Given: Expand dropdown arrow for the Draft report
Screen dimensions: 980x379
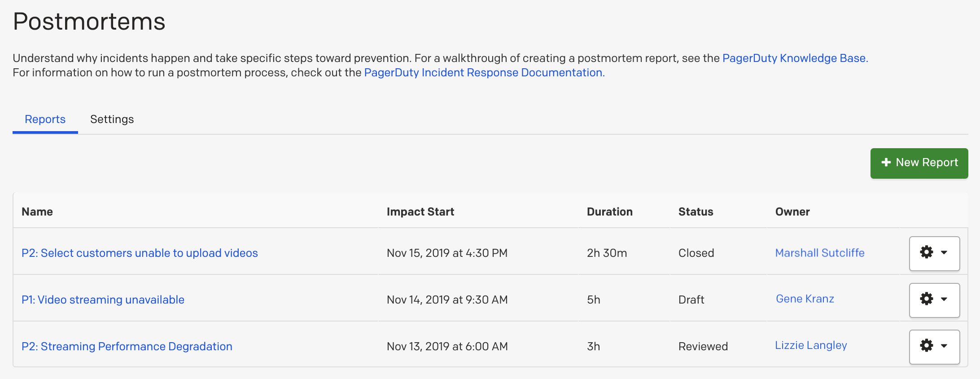Looking at the screenshot, I should 944,300.
